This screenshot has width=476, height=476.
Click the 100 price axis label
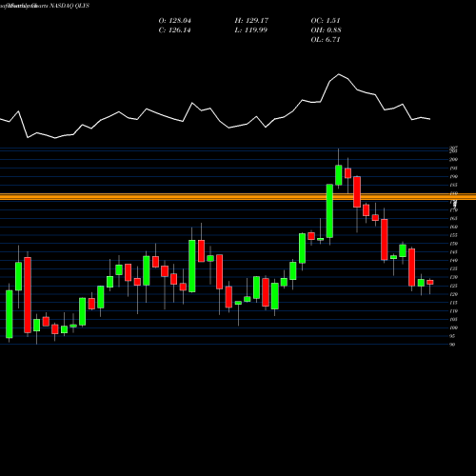453,327
